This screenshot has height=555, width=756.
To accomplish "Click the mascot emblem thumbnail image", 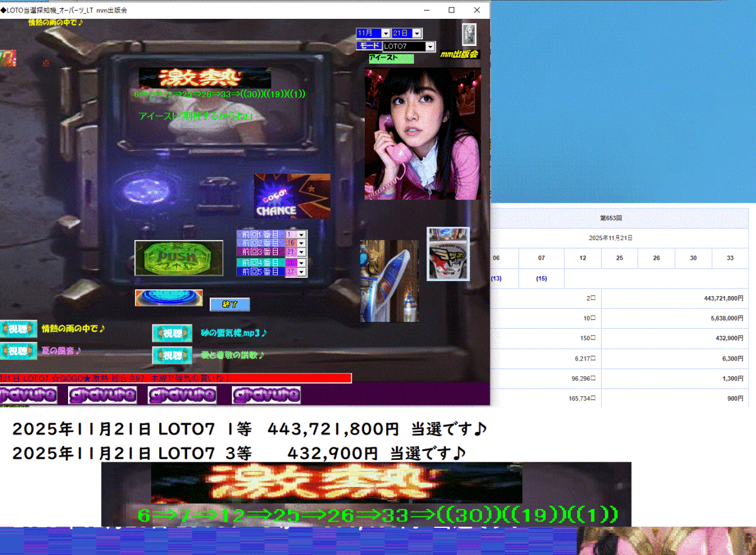I will tap(448, 254).
